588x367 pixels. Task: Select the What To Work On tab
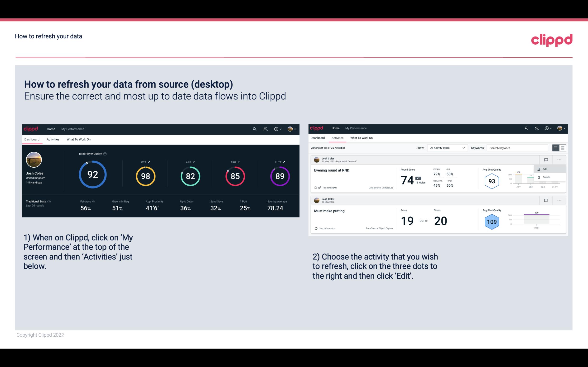coord(78,139)
